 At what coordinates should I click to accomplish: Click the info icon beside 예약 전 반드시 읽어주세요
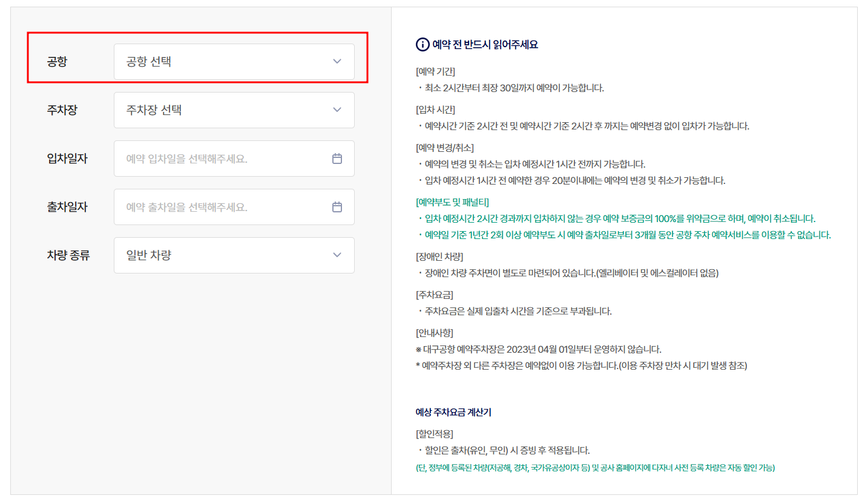pos(422,45)
